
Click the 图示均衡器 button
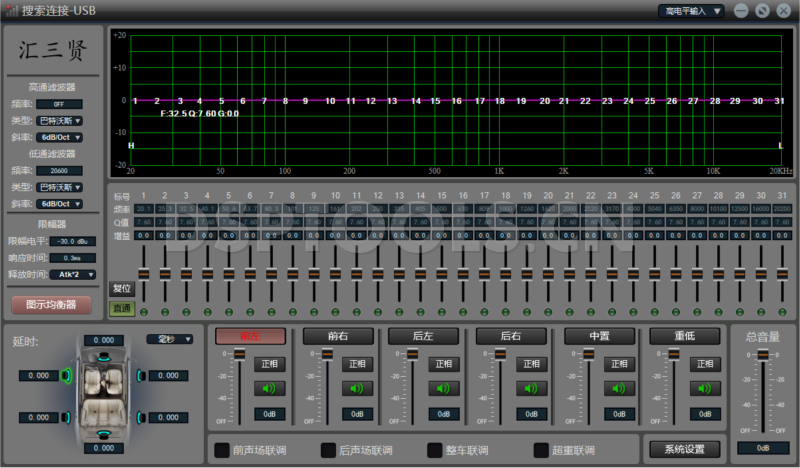point(51,303)
